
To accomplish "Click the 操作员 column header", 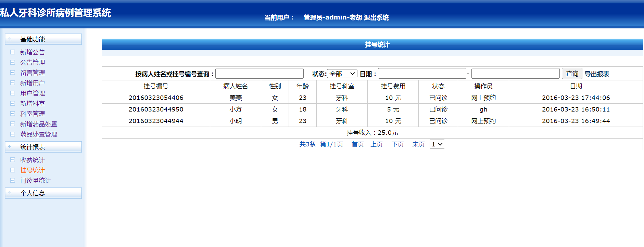I will click(483, 86).
